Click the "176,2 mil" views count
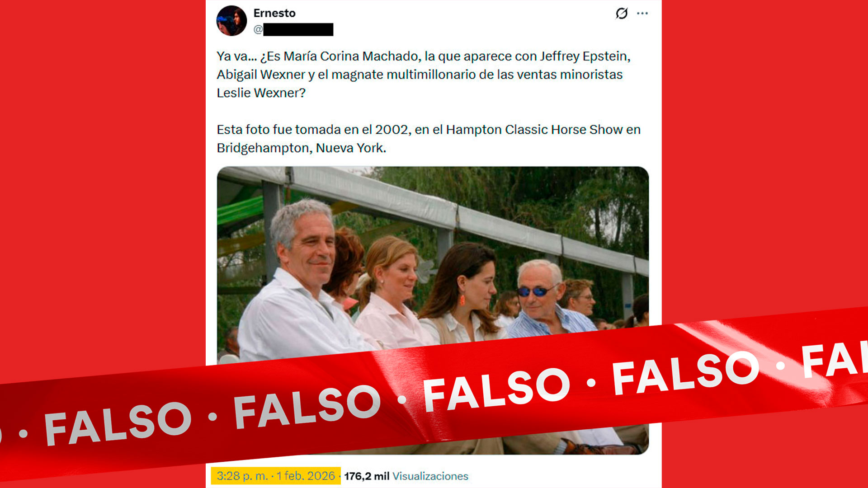The height and width of the screenshot is (488, 868). coord(367,476)
